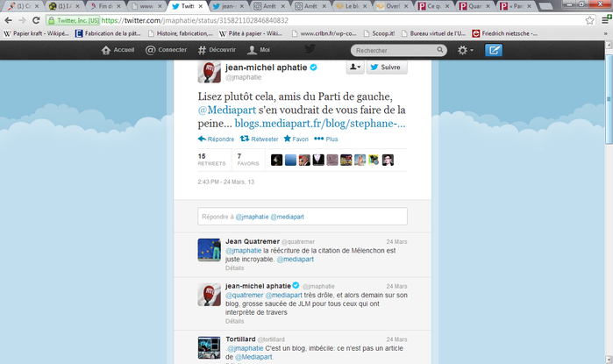Viewport: 613px width, 364px height.
Task: Open user actions dropdown next to Suivre
Action: (x=355, y=67)
